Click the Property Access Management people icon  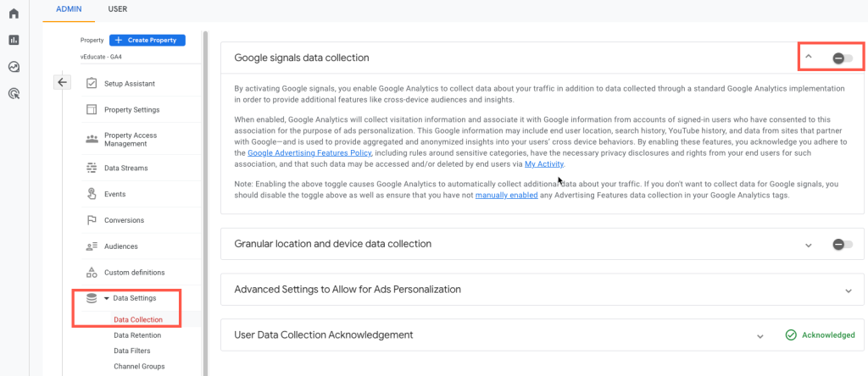92,140
